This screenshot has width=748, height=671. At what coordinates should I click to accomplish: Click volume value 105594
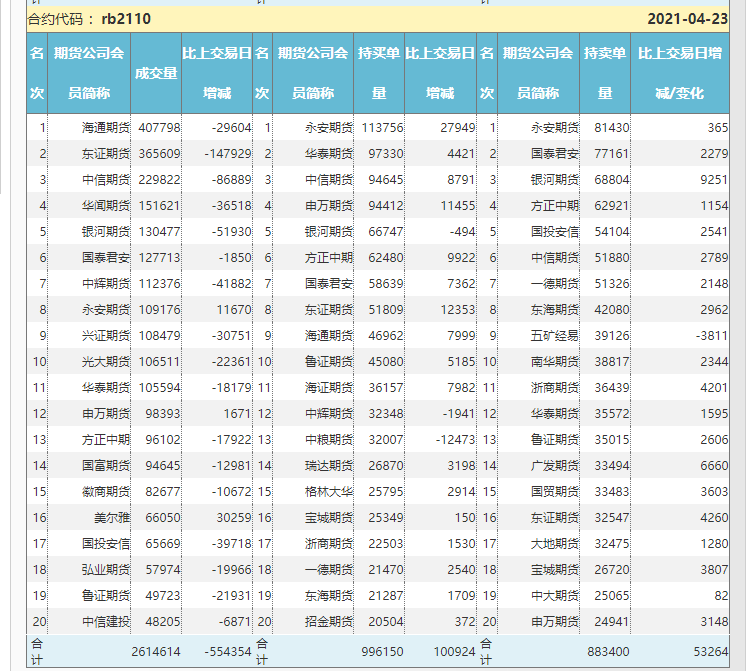coord(159,388)
